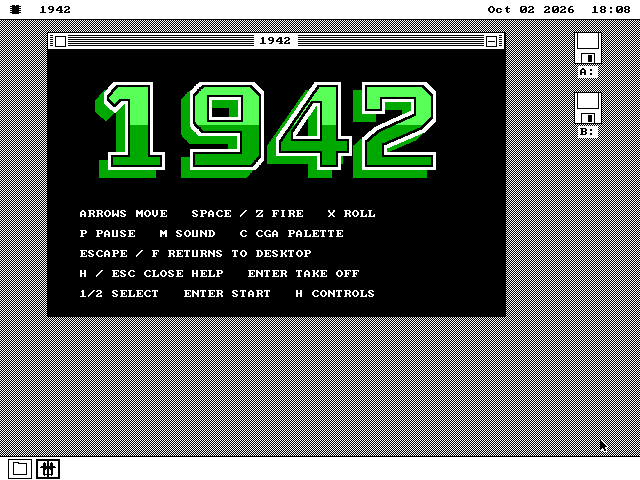Click the X ROLL text
The width and height of the screenshot is (640, 480).
pos(351,213)
